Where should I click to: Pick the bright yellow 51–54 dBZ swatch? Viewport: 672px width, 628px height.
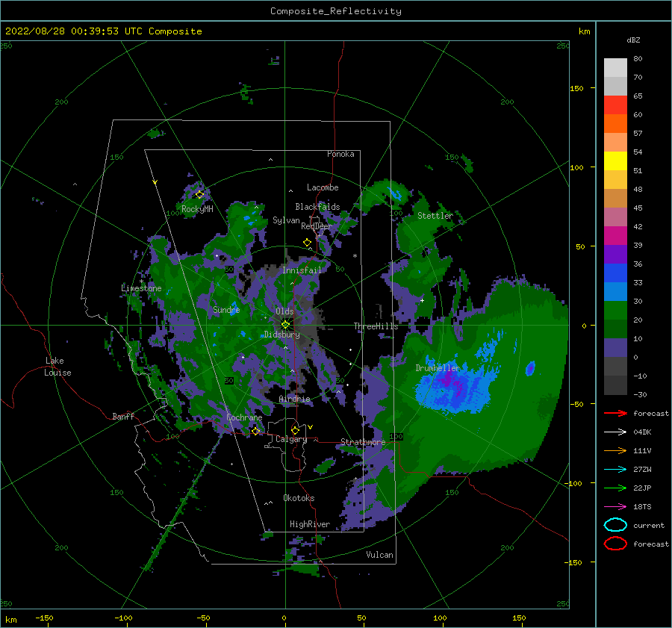[x=615, y=161]
